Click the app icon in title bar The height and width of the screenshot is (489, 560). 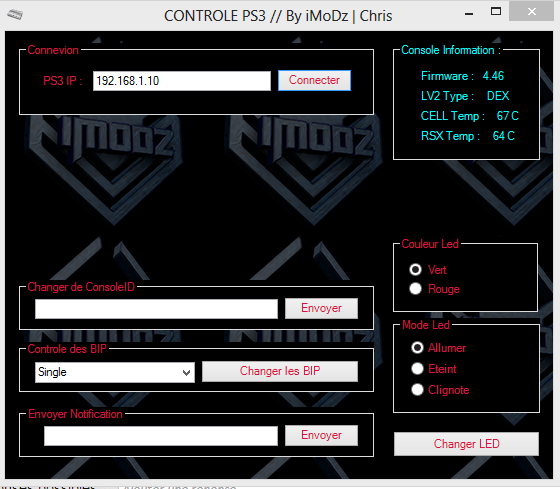click(15, 15)
